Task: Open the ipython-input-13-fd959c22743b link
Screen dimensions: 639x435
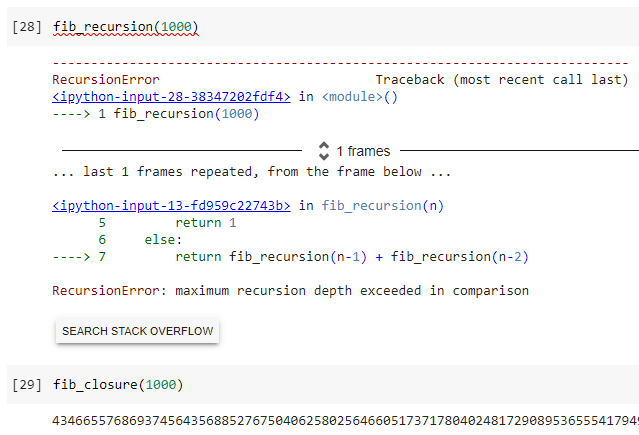Action: [171, 205]
